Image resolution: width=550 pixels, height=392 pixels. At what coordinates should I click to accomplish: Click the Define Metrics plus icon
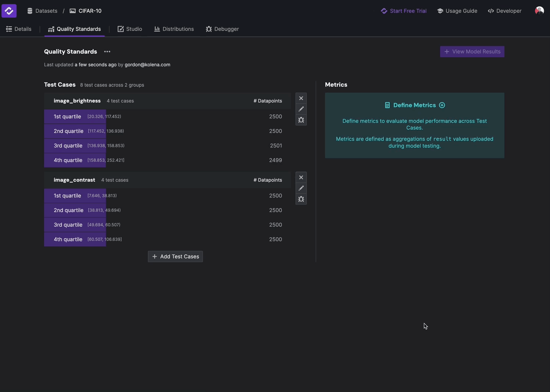[x=442, y=105]
